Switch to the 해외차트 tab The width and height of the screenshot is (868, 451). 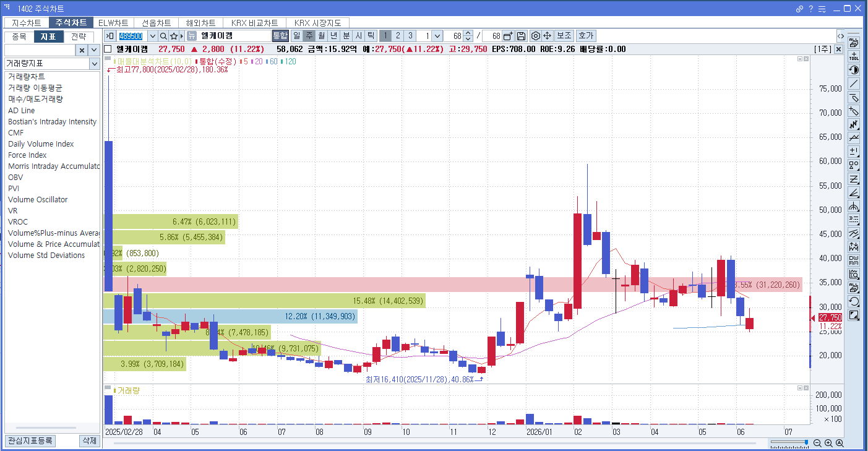click(200, 23)
